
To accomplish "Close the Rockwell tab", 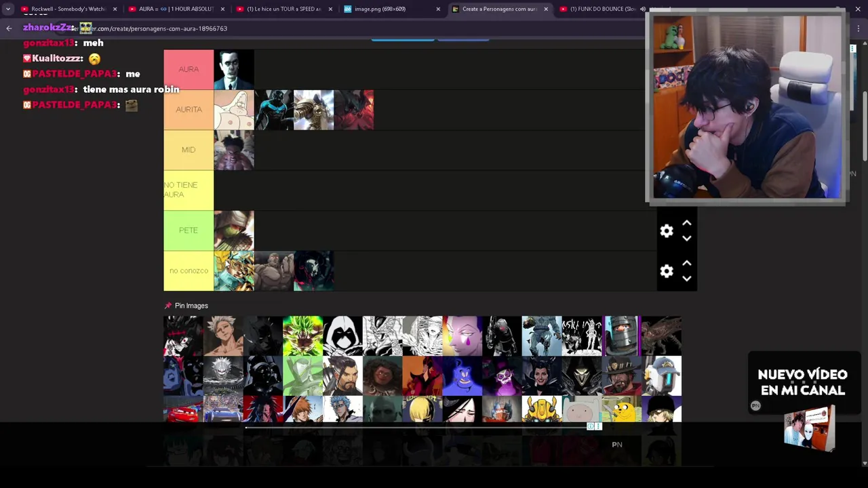I will coord(115,9).
